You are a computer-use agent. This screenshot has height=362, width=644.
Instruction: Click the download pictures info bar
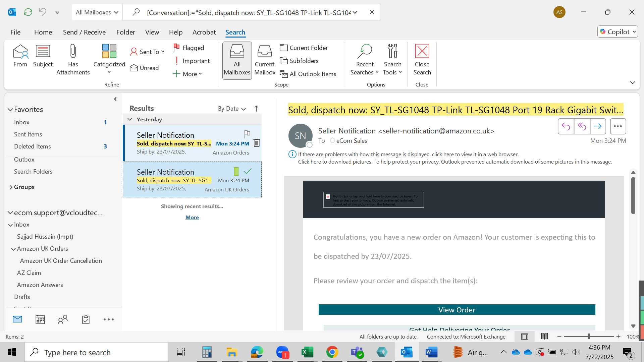click(454, 162)
